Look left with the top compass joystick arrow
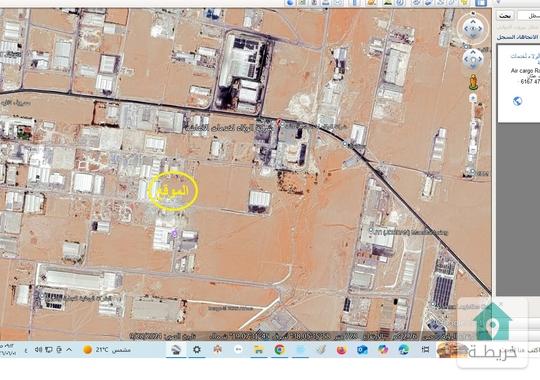 pos(466,29)
